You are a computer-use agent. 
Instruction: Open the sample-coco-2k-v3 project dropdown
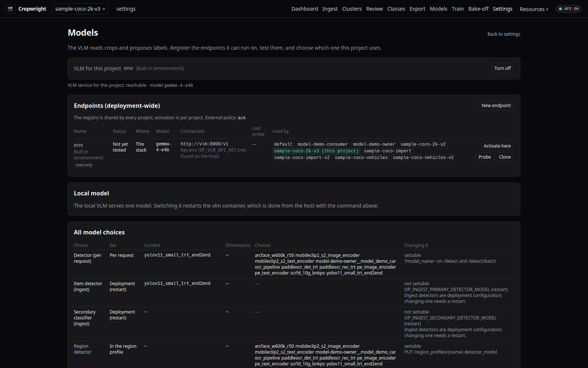click(x=80, y=9)
